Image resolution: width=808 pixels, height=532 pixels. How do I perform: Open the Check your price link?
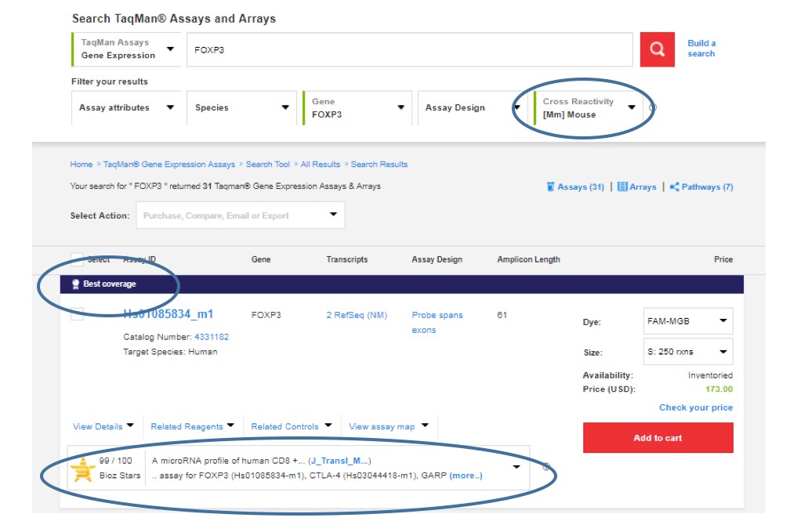click(x=695, y=407)
